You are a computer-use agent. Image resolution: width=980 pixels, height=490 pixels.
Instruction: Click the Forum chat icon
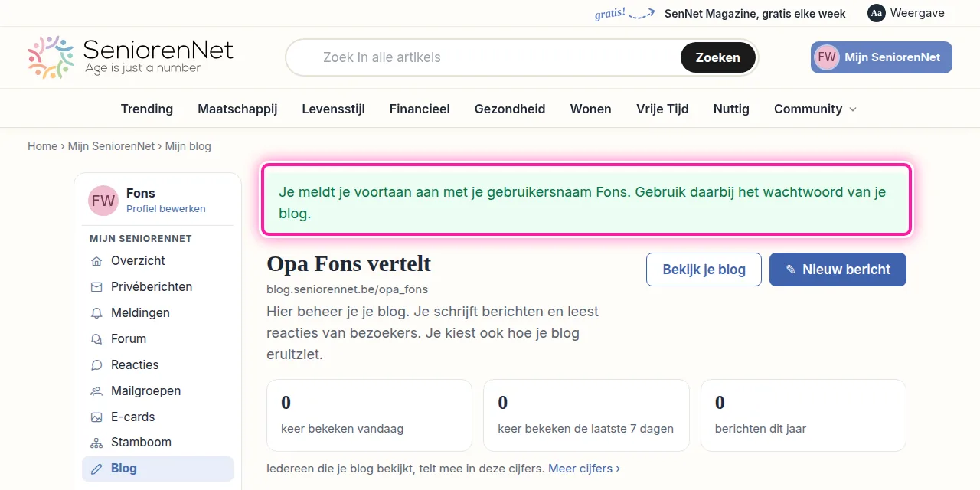click(x=96, y=339)
